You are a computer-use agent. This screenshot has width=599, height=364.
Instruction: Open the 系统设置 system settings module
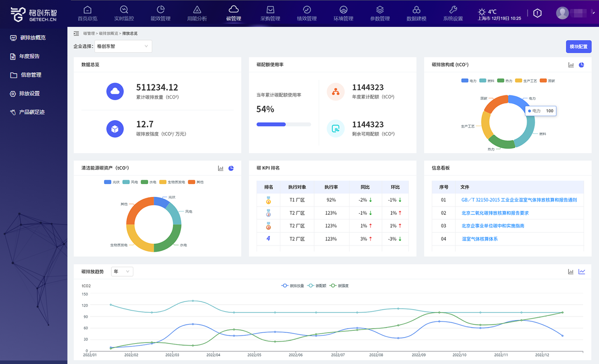click(453, 13)
